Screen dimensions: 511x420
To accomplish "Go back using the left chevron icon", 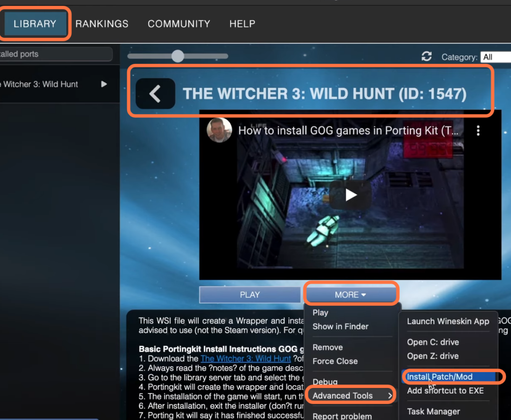I will (x=155, y=93).
